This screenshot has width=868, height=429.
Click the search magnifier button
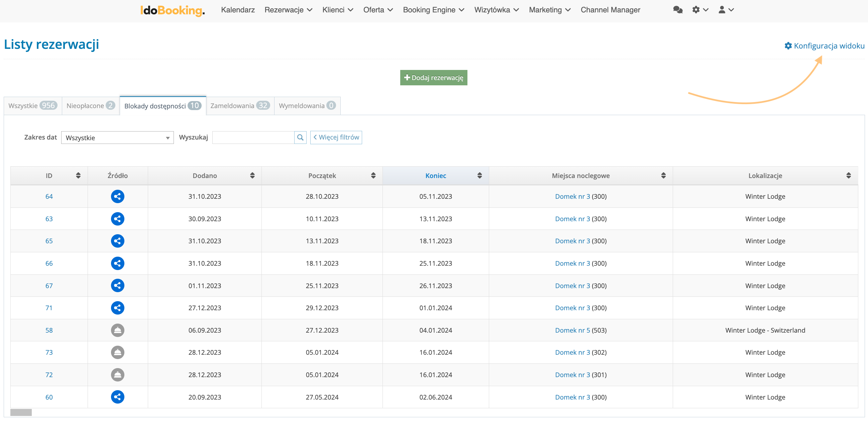pyautogui.click(x=300, y=137)
